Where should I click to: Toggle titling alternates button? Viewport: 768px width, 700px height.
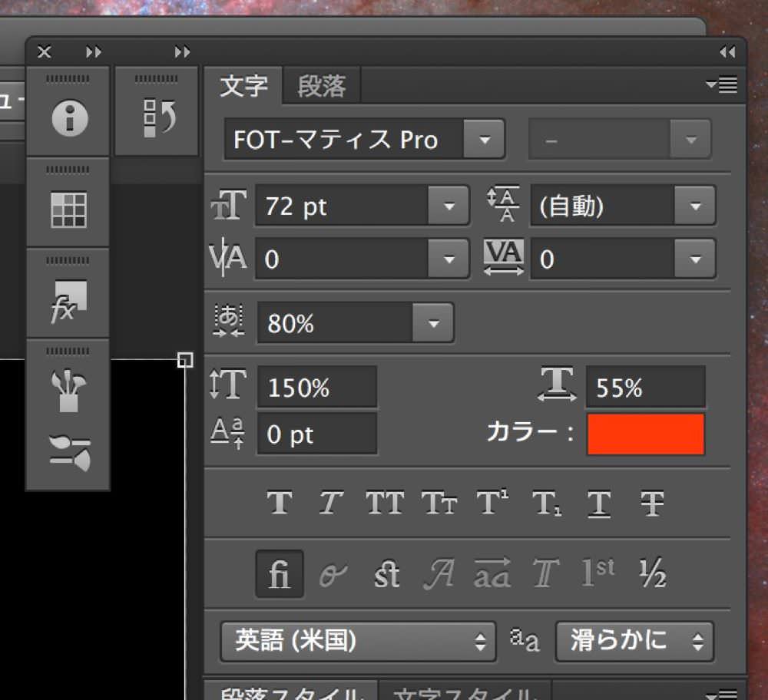click(545, 573)
